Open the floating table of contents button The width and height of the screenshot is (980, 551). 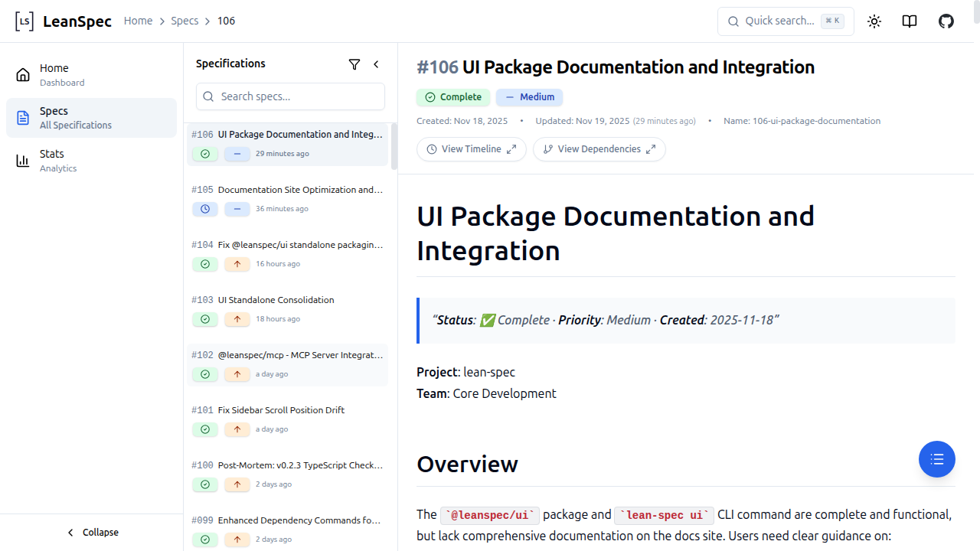pyautogui.click(x=936, y=459)
